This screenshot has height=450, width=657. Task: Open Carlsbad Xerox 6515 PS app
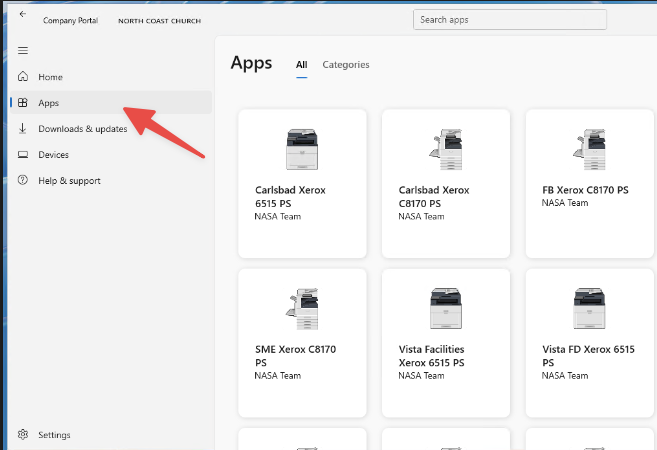point(302,183)
